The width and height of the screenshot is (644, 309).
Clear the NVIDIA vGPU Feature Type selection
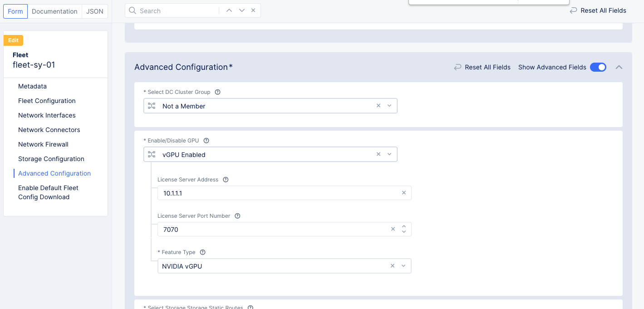pos(392,265)
